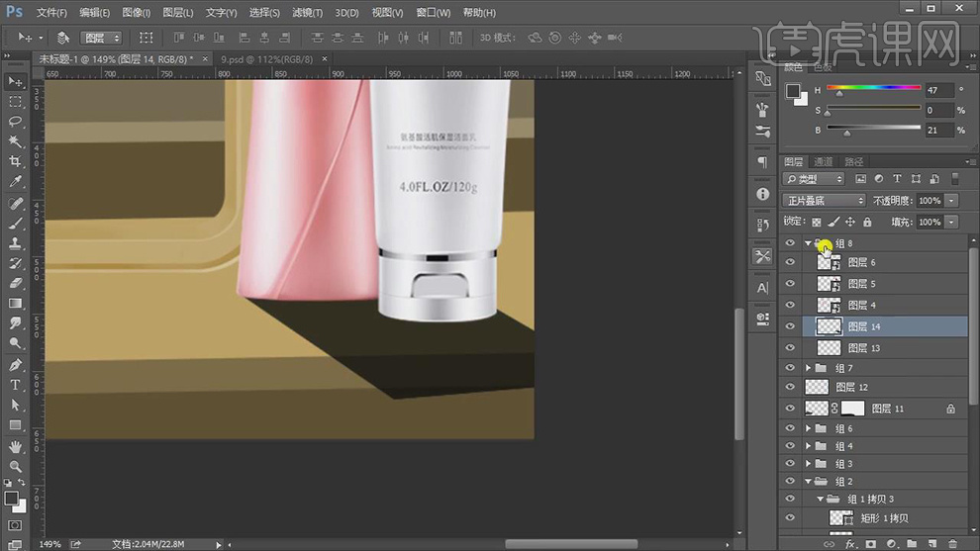
Task: Click the foreground color swatch in Color panel
Action: tap(793, 91)
